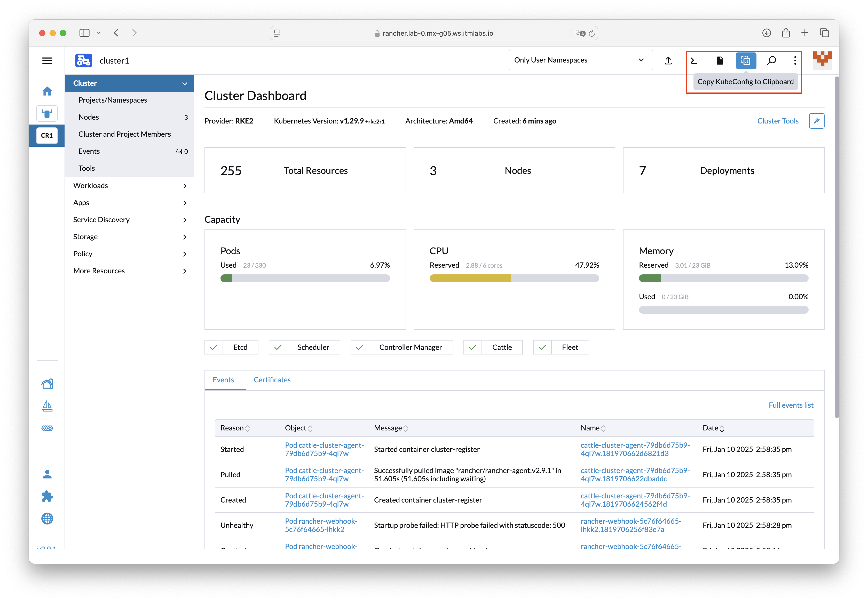This screenshot has height=602, width=868.
Task: Open the resource search magnifier icon
Action: pos(771,60)
